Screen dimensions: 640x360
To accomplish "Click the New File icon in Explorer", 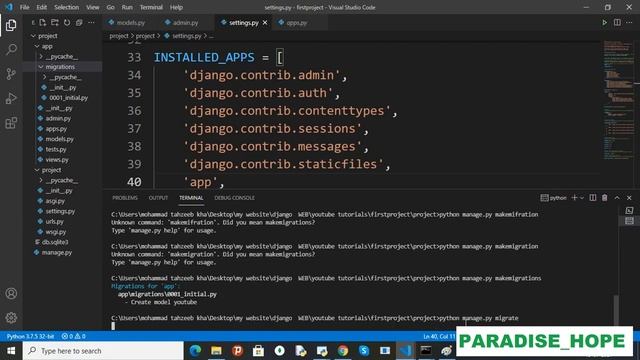I will pos(42,22).
